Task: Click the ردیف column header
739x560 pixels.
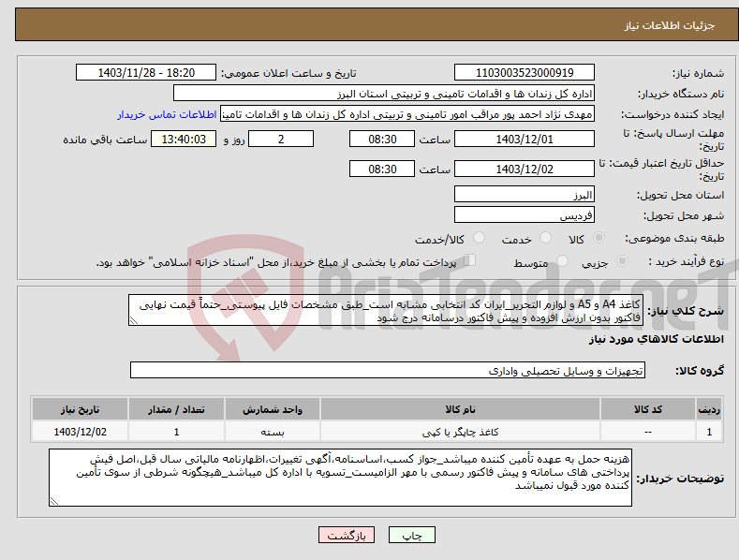Action: pyautogui.click(x=709, y=409)
